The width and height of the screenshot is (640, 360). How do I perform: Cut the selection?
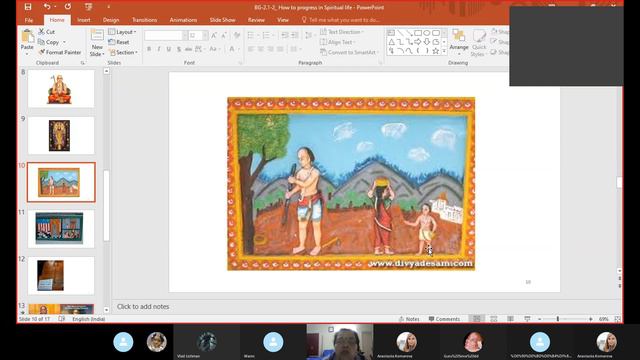pyautogui.click(x=47, y=31)
